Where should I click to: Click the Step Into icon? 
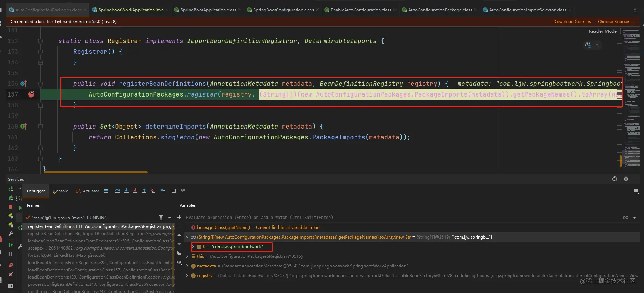126,191
